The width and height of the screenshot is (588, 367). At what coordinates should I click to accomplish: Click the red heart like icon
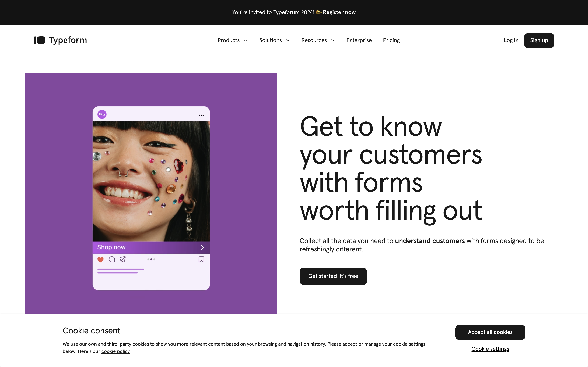click(100, 260)
